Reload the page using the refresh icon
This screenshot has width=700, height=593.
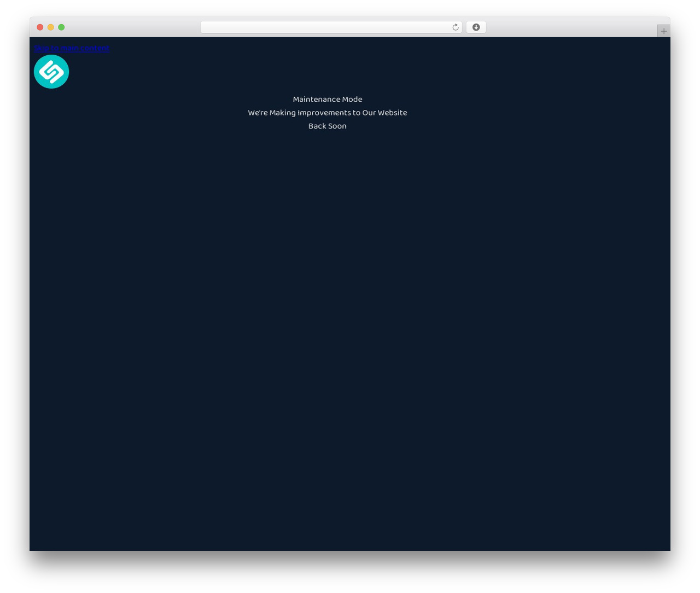pyautogui.click(x=456, y=27)
